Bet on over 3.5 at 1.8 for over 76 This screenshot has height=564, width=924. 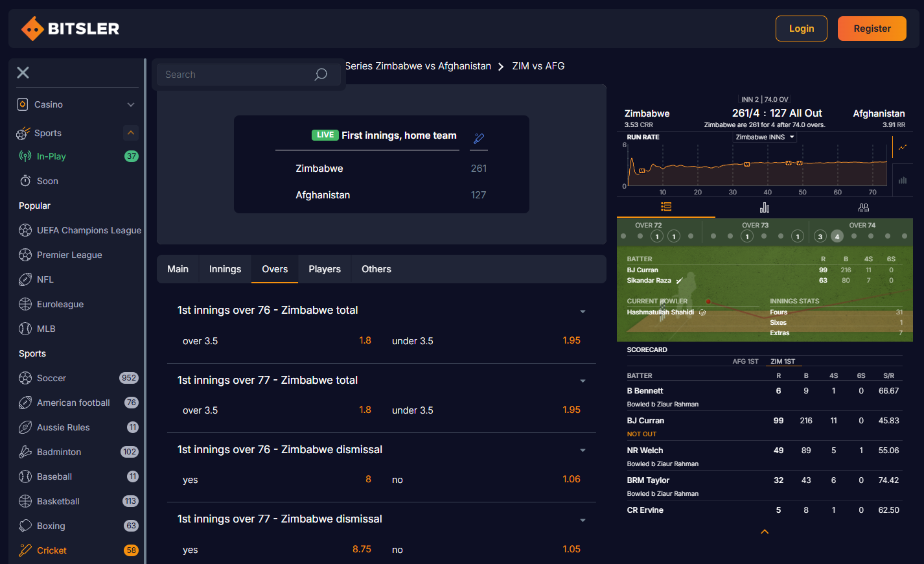tap(365, 340)
